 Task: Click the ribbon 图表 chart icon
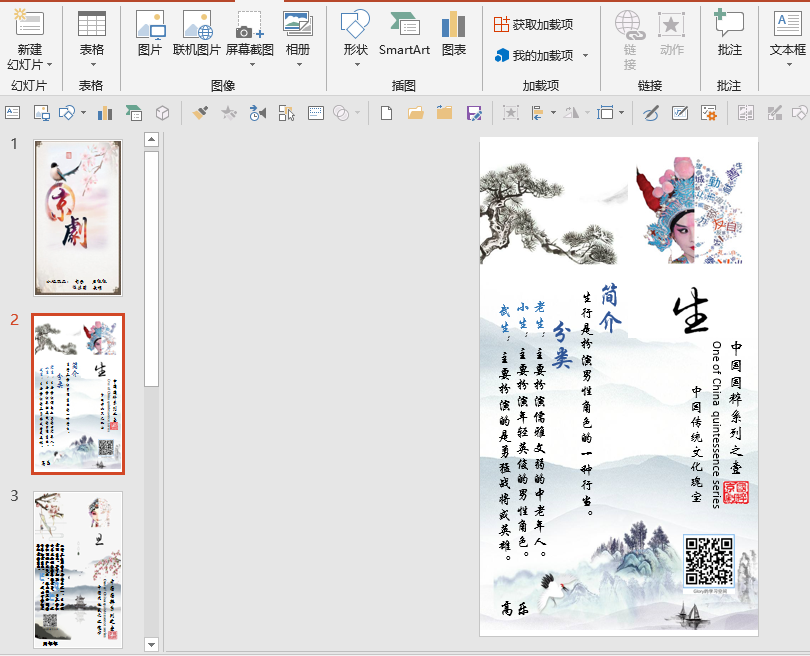click(x=454, y=24)
